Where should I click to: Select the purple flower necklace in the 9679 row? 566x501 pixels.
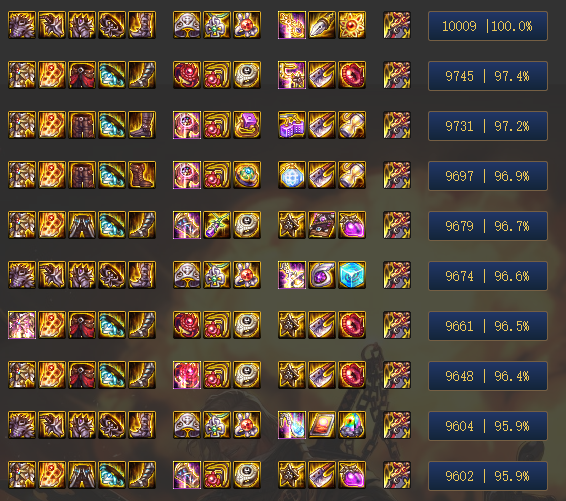click(x=217, y=225)
